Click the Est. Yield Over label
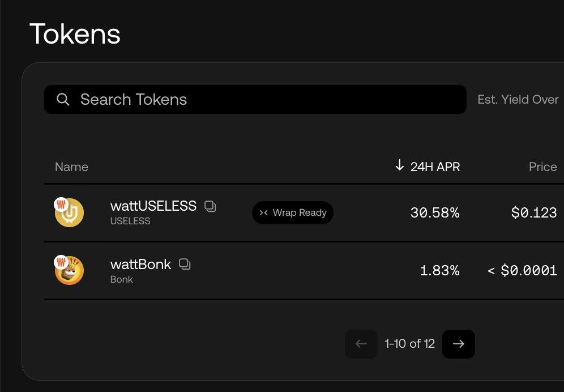 [x=518, y=100]
